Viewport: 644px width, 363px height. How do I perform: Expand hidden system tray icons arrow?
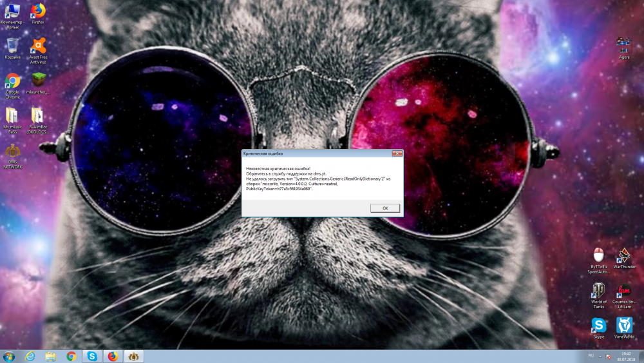click(x=601, y=356)
